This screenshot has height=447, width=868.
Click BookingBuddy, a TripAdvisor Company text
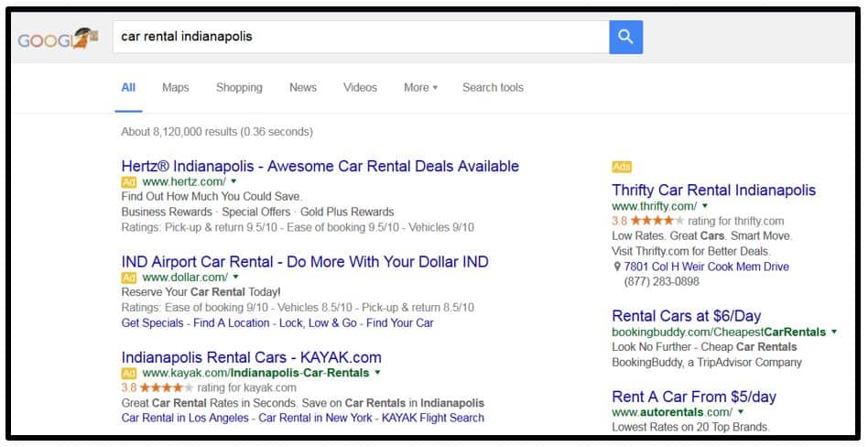click(706, 362)
